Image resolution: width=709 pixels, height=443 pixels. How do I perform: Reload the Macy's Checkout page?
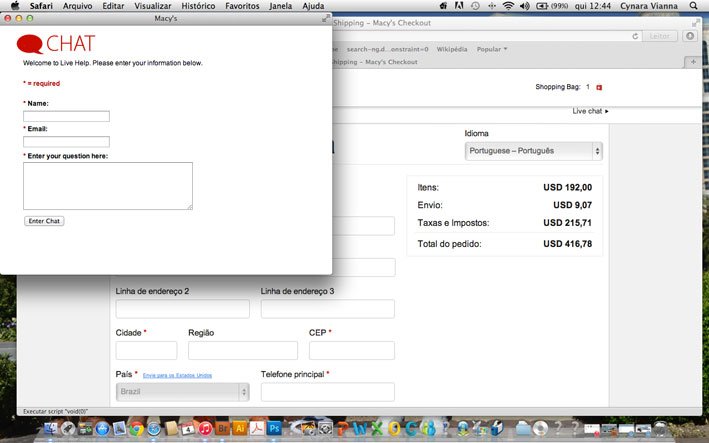point(635,36)
